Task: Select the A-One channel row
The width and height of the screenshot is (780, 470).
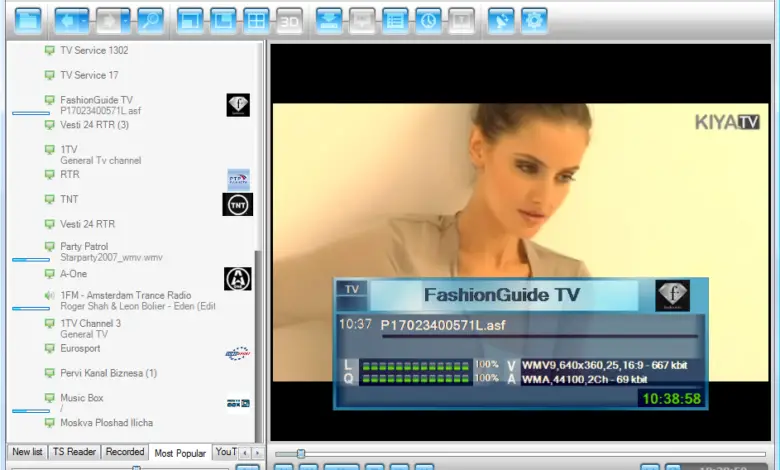Action: 74,274
